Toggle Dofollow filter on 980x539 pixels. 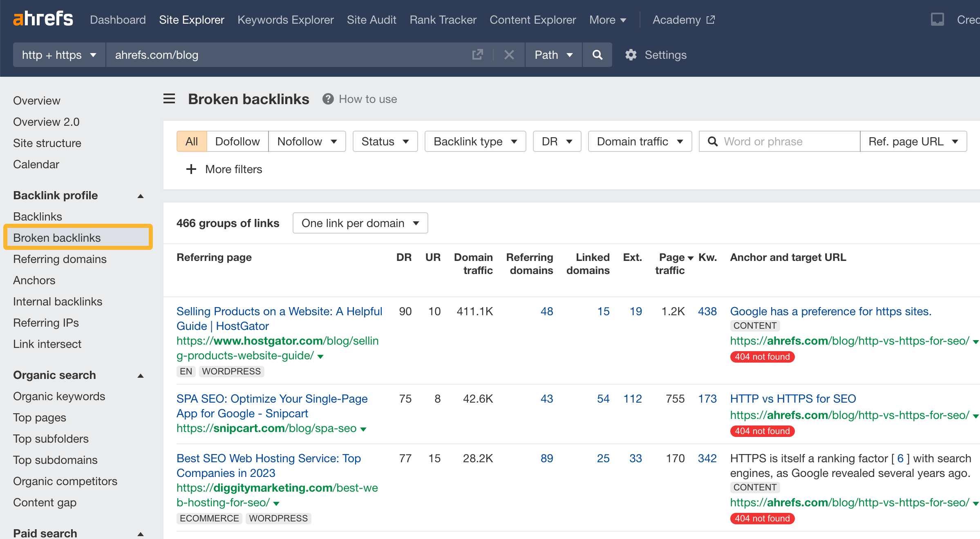(237, 141)
